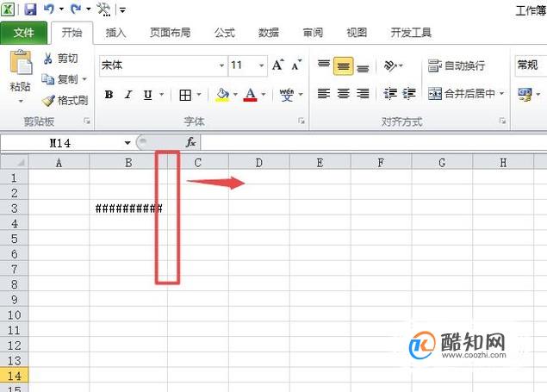
Task: Toggle Top Align icon
Action: click(324, 65)
